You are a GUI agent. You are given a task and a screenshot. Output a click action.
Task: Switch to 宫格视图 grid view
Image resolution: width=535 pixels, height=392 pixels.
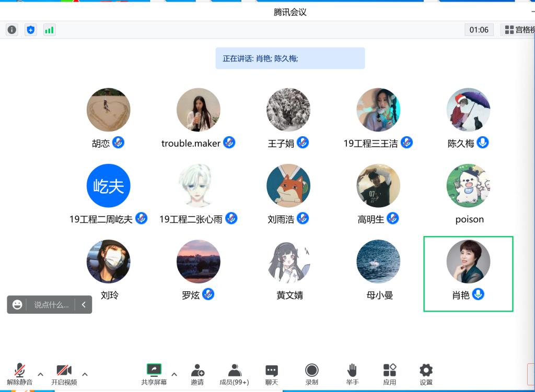click(519, 30)
